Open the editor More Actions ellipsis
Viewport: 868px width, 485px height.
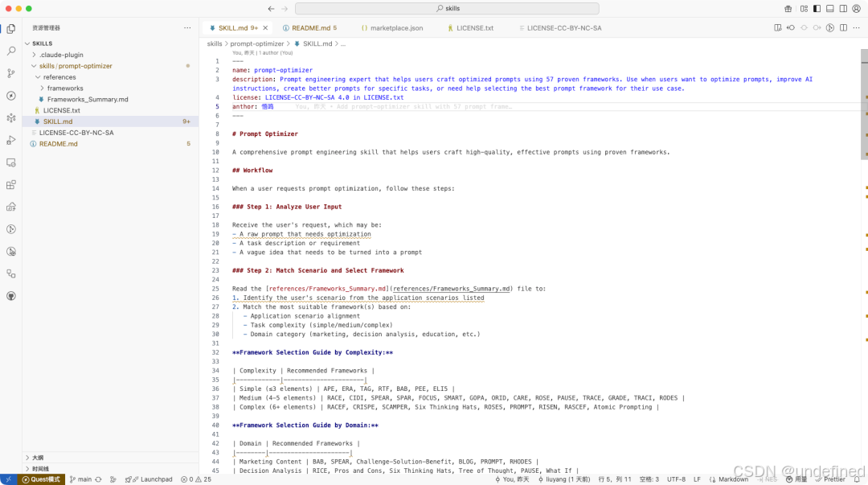click(x=857, y=27)
